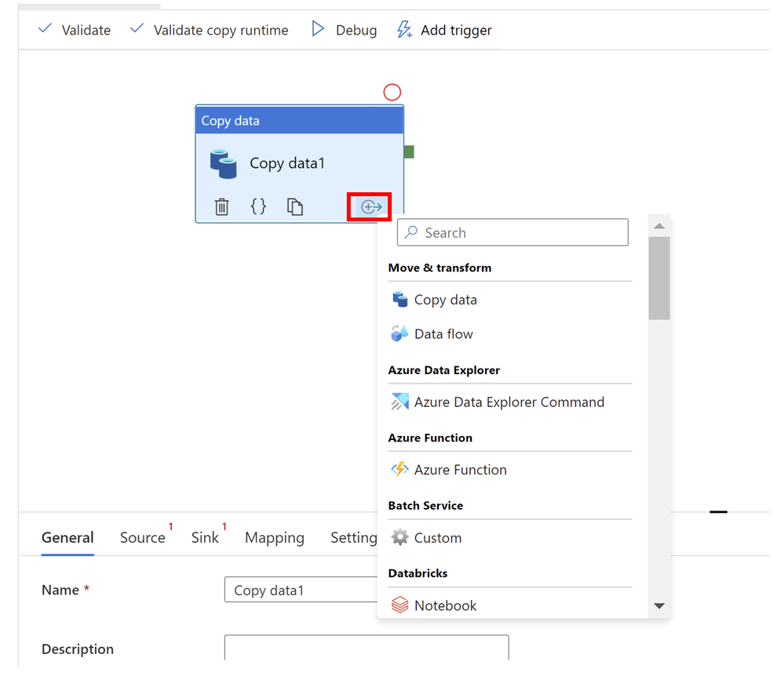Viewport: 784px width, 676px height.
Task: Click the Description text box
Action: tap(366, 648)
